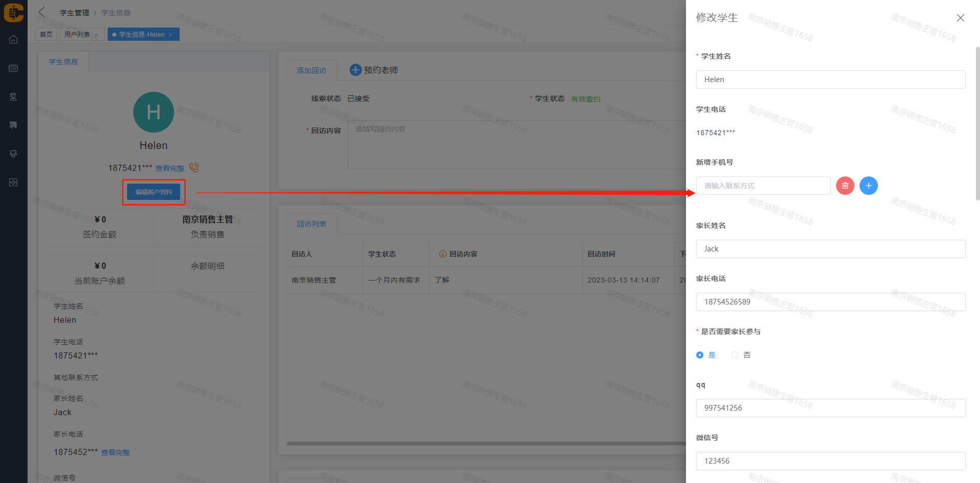Click the orange phone call icon
980x483 pixels.
click(194, 167)
